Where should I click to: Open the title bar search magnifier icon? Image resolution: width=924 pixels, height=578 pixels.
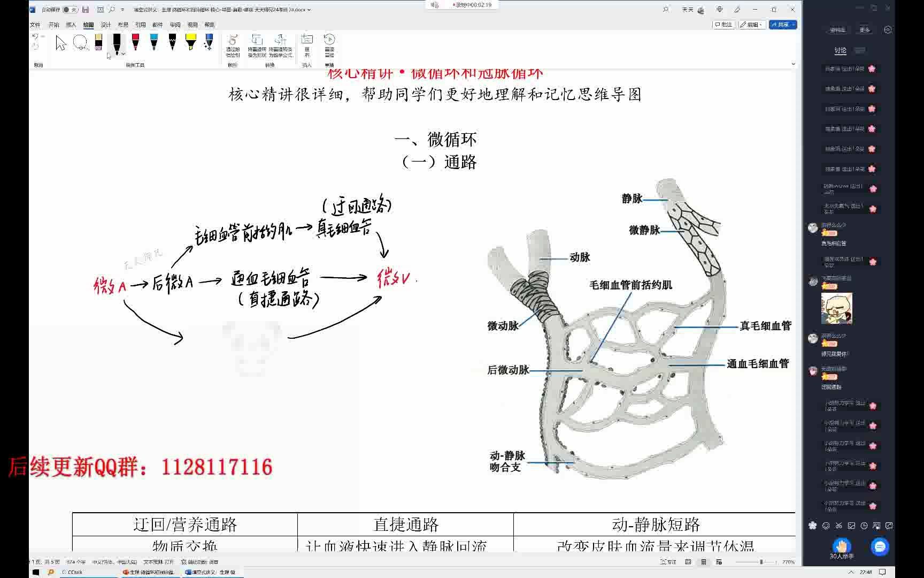pyautogui.click(x=112, y=10)
